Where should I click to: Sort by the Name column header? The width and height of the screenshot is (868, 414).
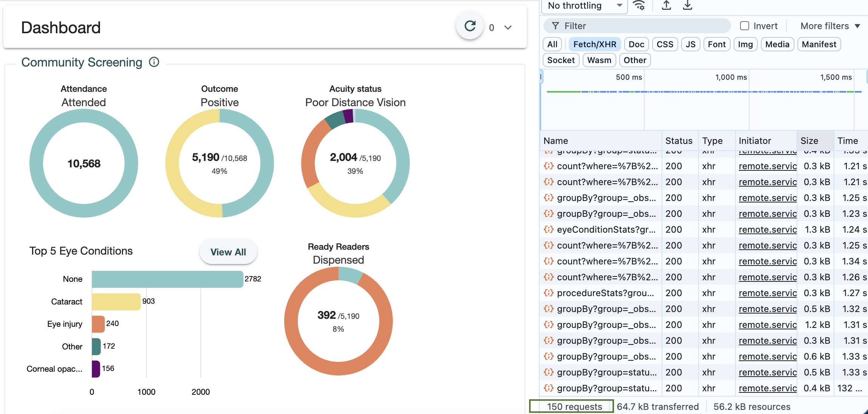click(x=601, y=141)
